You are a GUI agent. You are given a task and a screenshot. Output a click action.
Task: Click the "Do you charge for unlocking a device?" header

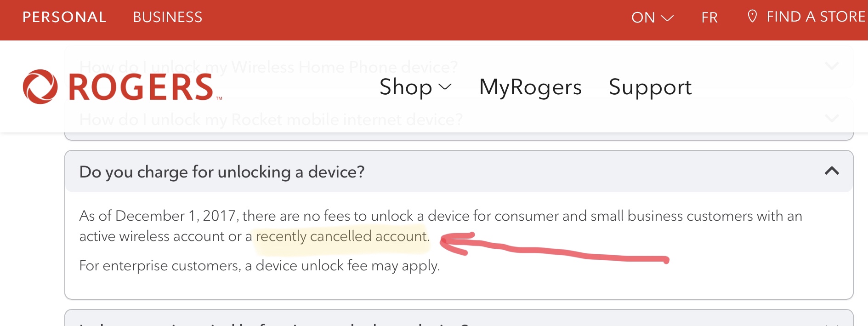tap(222, 172)
